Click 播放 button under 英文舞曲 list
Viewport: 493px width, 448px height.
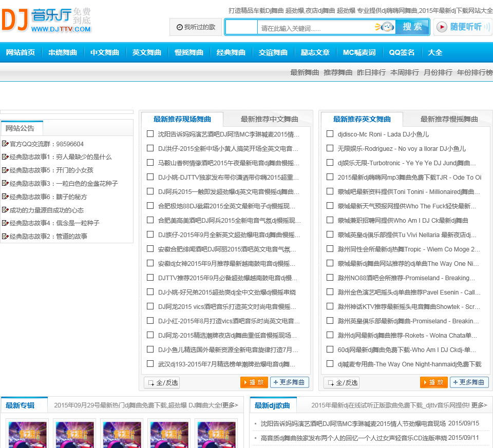(434, 382)
